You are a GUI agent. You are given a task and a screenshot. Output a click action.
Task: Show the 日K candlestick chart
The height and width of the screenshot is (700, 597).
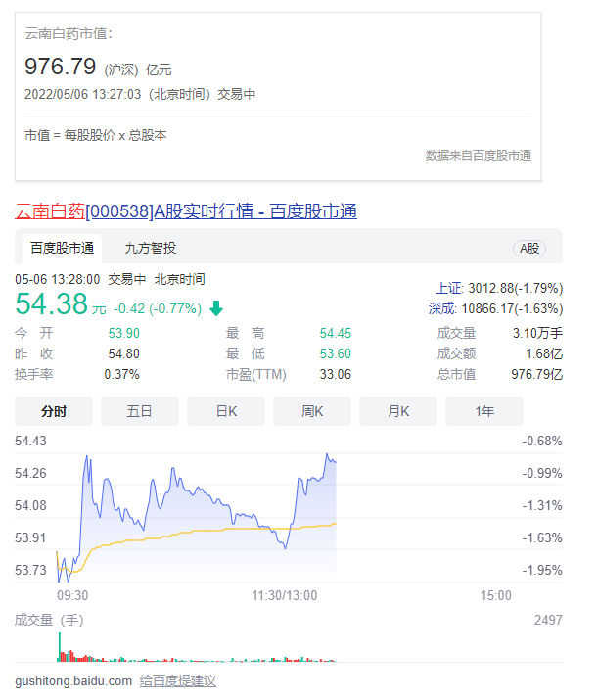[x=226, y=411]
